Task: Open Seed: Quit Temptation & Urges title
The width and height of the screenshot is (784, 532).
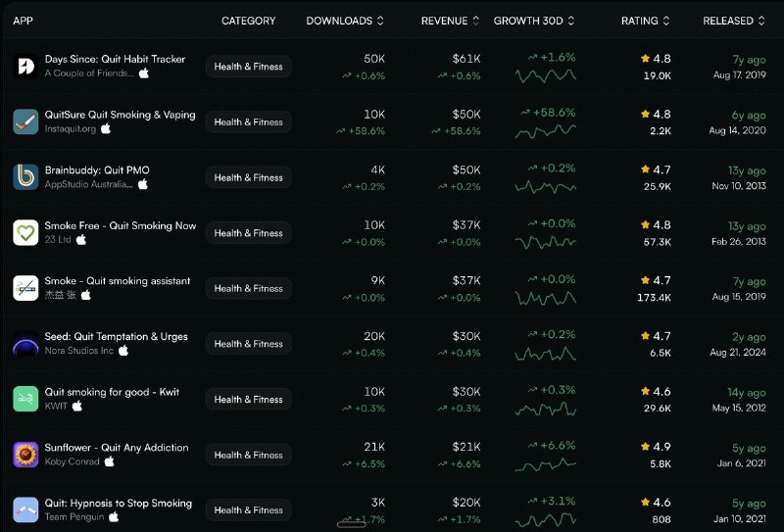Action: (116, 336)
